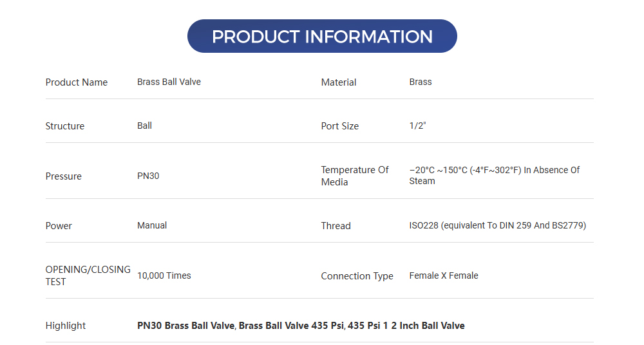
Task: Follow the 435 Psi 1 2 Inch Ball Valve link
Action: click(x=407, y=326)
